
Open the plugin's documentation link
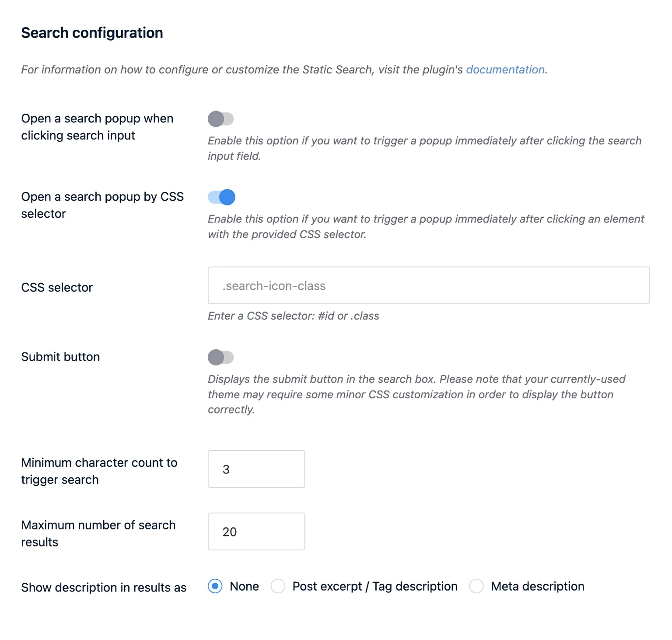point(505,70)
